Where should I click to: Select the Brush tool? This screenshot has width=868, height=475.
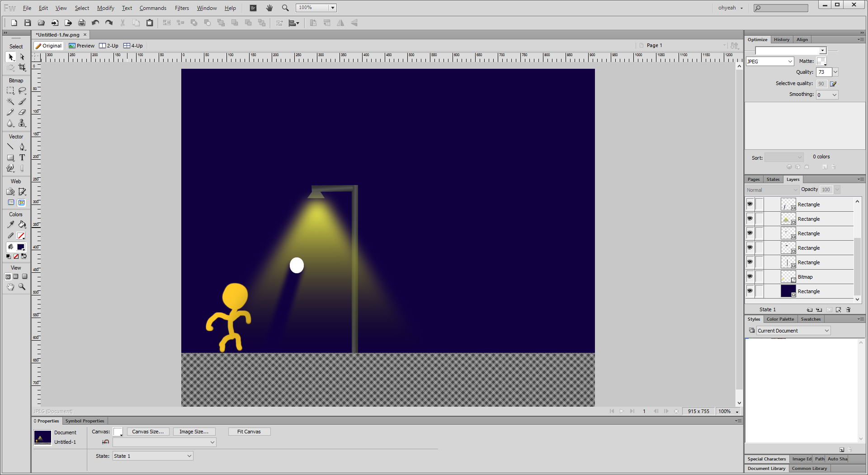click(x=22, y=101)
